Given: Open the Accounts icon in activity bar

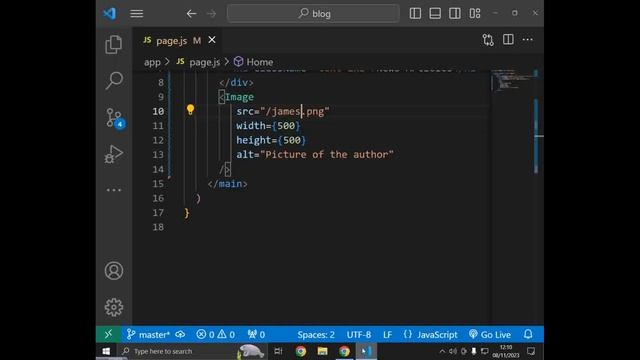Looking at the screenshot, I should (x=114, y=271).
